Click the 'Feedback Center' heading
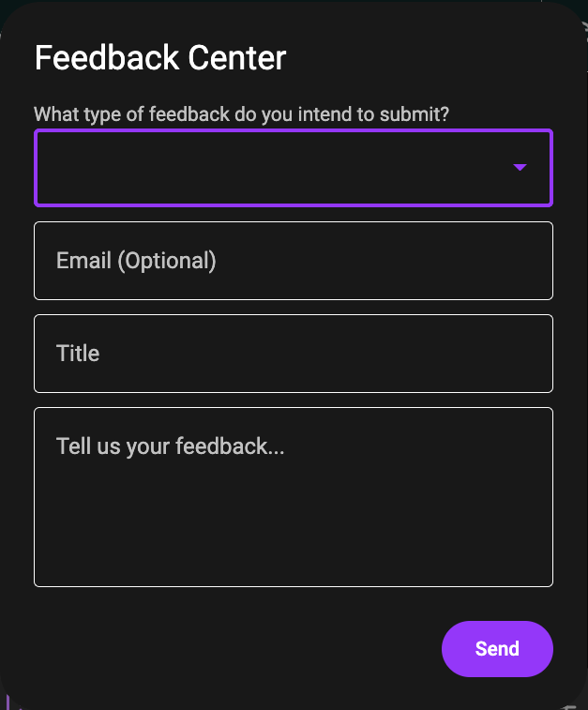Viewport: 588px width, 710px height. point(160,58)
